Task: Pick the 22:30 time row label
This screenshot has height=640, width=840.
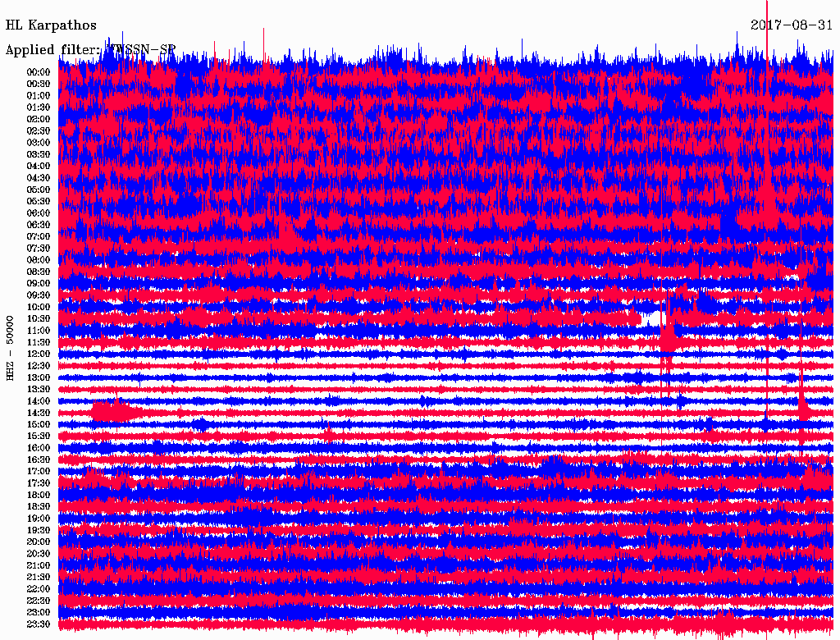Action: [39, 601]
